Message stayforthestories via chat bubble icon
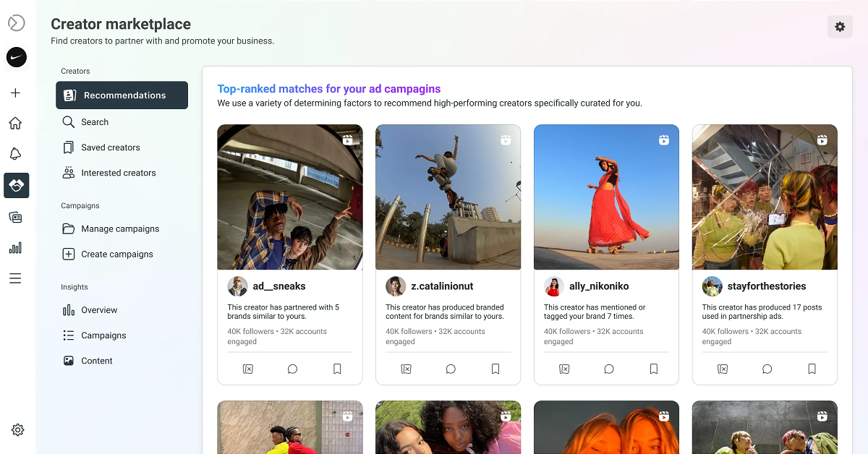The image size is (868, 454). pyautogui.click(x=767, y=369)
